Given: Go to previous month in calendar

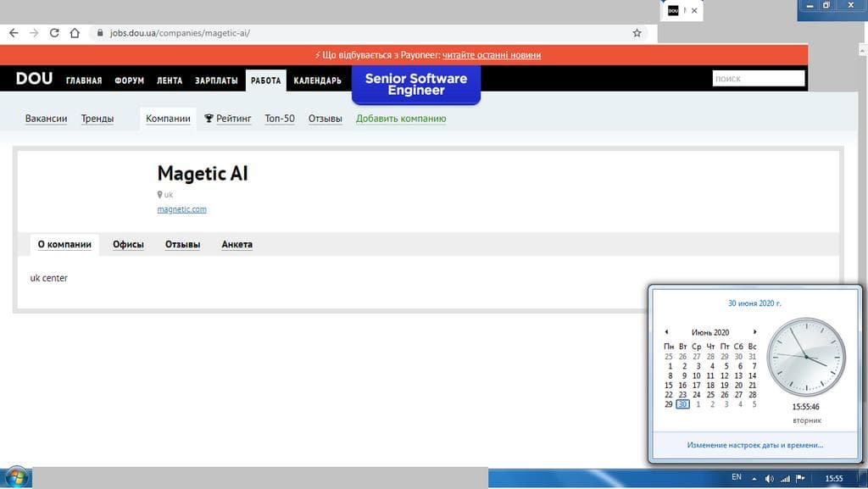Looking at the screenshot, I should pyautogui.click(x=666, y=332).
